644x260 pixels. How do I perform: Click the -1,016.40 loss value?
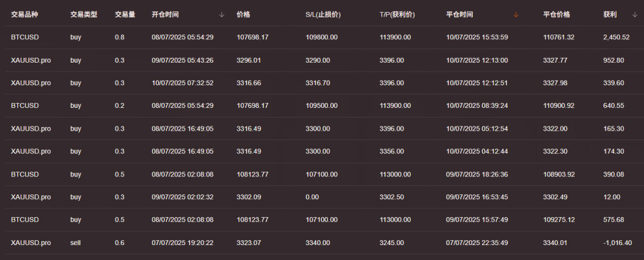point(616,243)
